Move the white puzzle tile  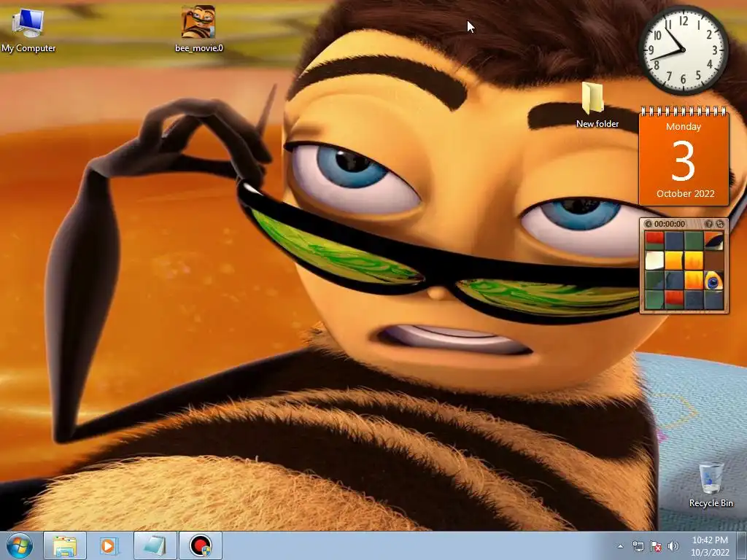click(x=654, y=260)
